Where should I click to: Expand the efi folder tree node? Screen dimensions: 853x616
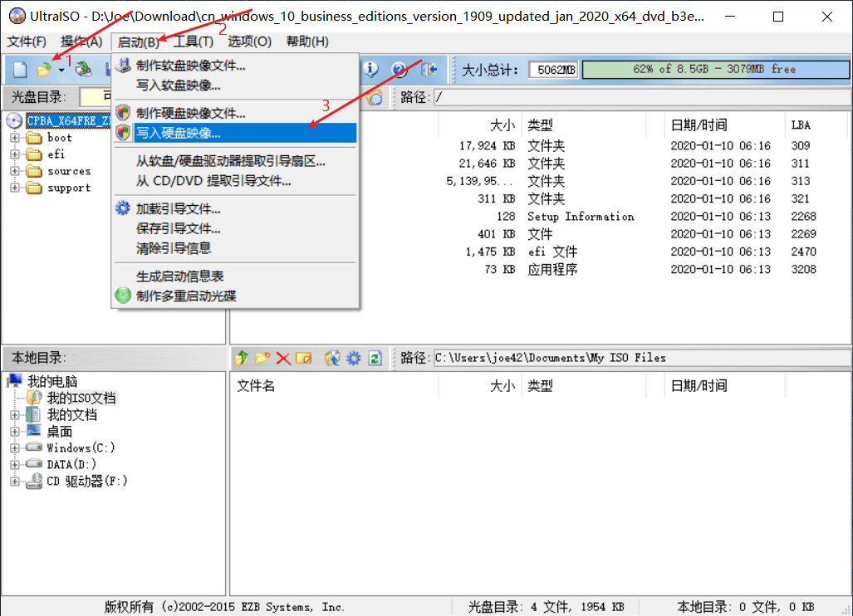click(15, 154)
